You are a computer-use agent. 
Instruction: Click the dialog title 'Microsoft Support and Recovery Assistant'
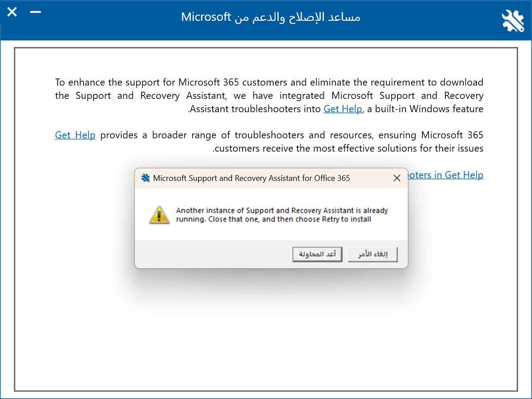(251, 178)
